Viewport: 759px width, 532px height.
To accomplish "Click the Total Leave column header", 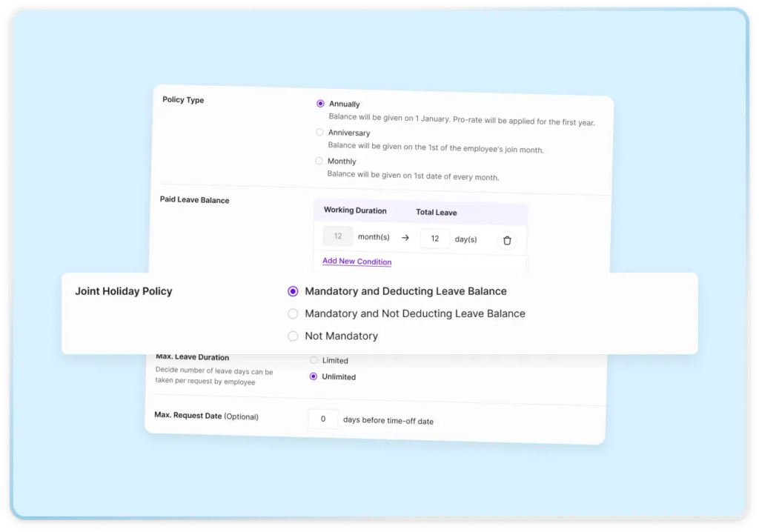I will (x=436, y=213).
